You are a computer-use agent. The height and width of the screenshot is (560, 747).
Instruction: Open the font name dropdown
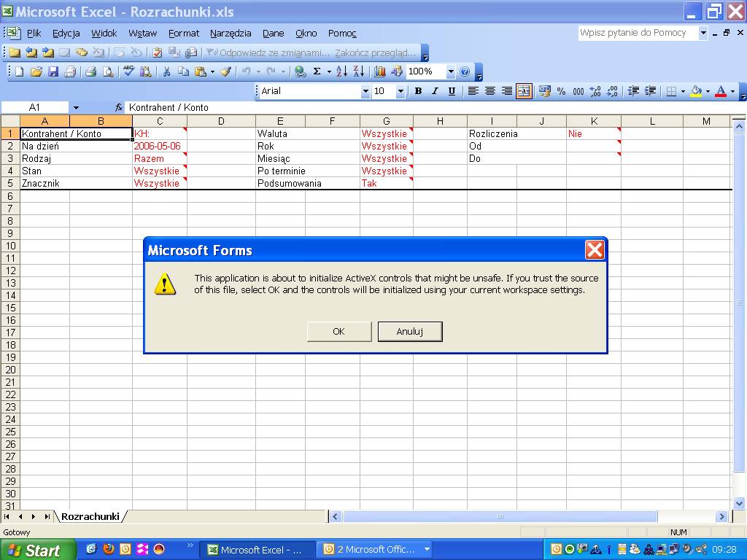(x=365, y=91)
